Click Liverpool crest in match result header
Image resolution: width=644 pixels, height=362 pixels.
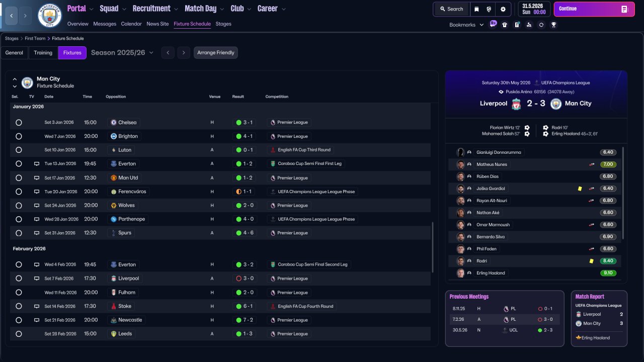(516, 104)
